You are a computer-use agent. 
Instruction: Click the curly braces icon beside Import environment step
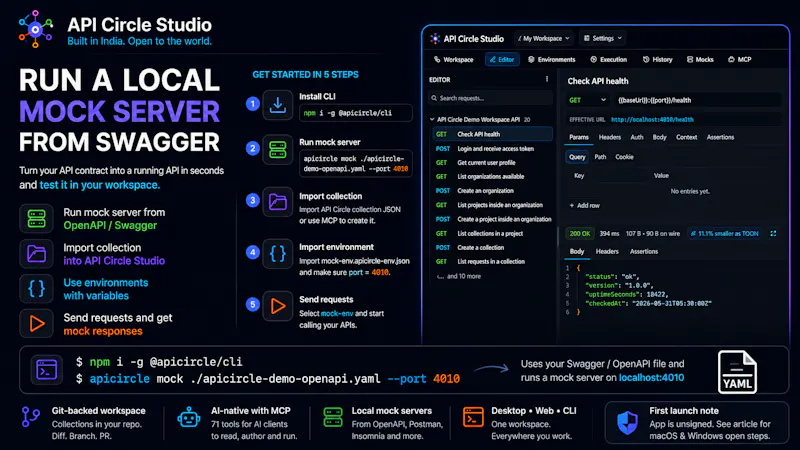coord(278,254)
